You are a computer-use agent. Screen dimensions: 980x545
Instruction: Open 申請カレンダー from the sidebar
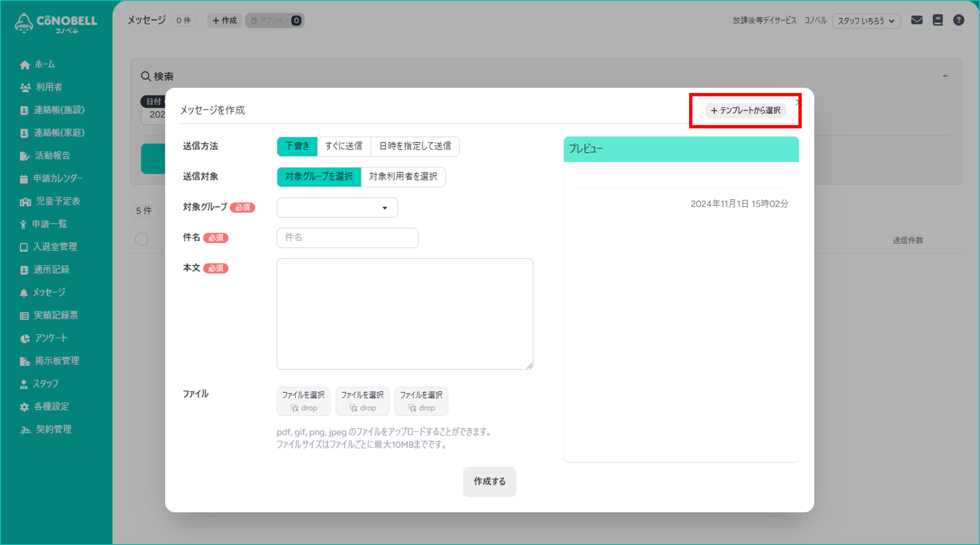[x=51, y=179]
